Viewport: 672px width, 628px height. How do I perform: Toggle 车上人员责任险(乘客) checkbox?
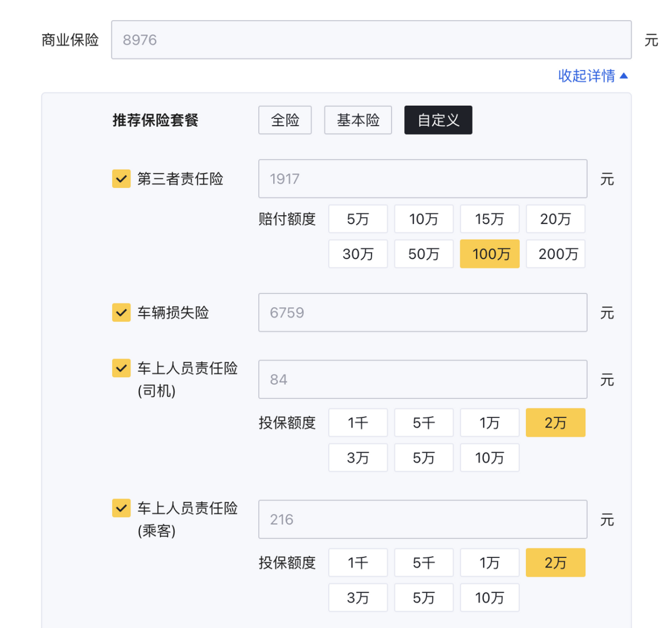pos(122,509)
